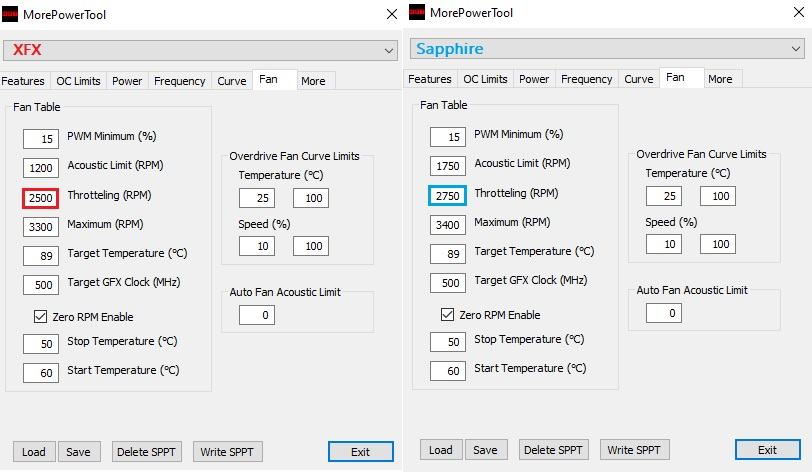Click Write SPPT in the XFX window
The height and width of the screenshot is (472, 812).
click(x=227, y=452)
